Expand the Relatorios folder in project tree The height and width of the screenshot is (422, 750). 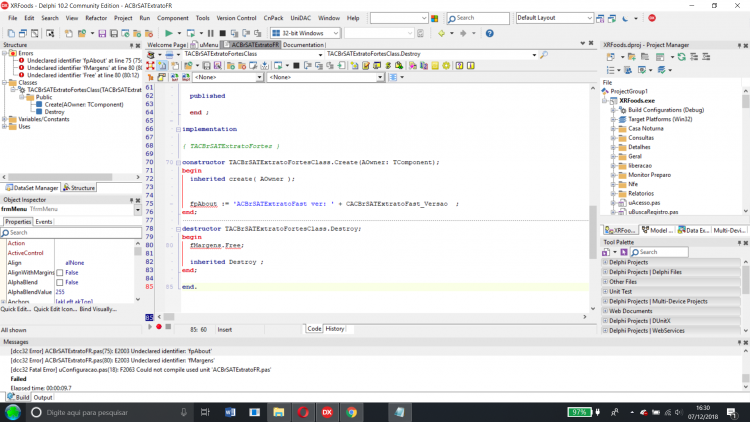tap(613, 194)
